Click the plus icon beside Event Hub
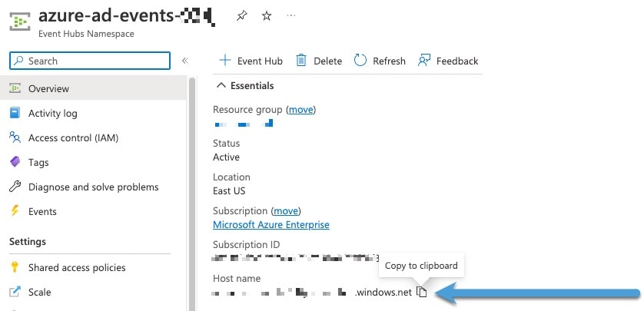 [225, 61]
